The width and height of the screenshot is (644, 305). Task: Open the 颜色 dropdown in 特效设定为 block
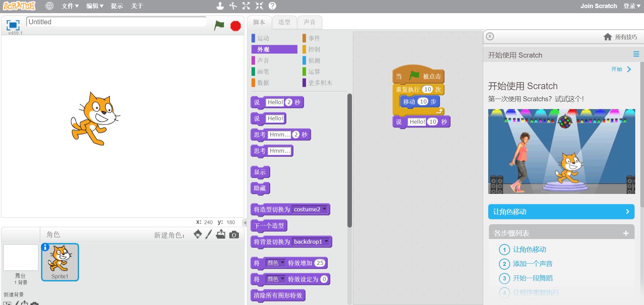coord(276,279)
